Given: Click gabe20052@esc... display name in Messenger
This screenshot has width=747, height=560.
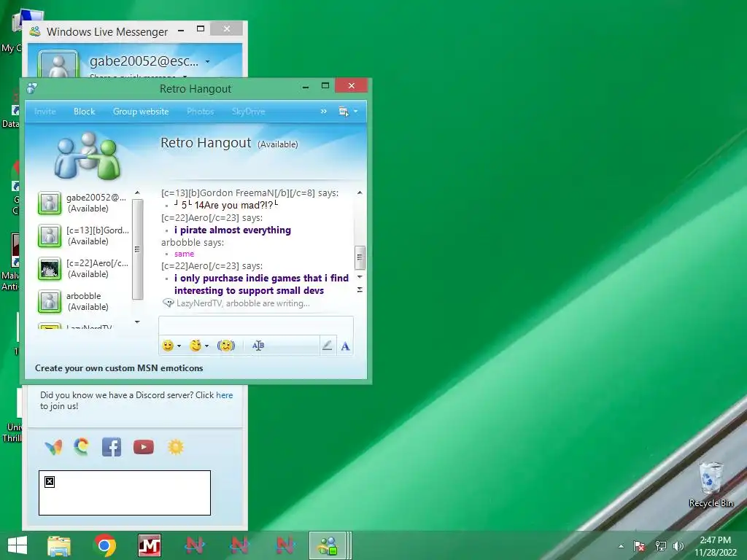Looking at the screenshot, I should tap(144, 61).
